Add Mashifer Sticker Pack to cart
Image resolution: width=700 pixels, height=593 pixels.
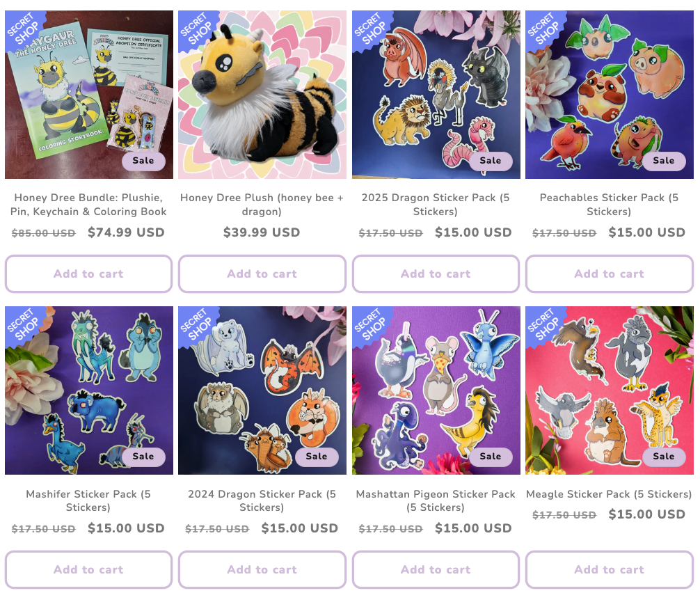88,569
